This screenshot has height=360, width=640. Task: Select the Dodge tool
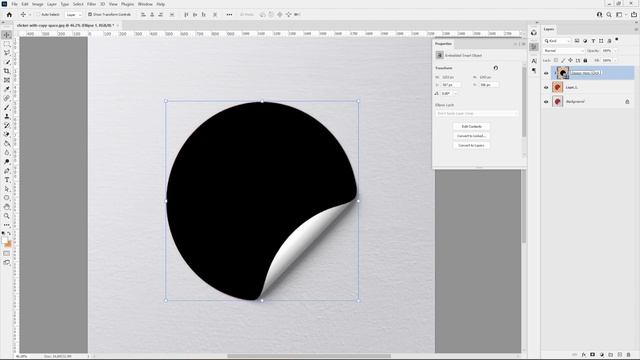[7, 162]
